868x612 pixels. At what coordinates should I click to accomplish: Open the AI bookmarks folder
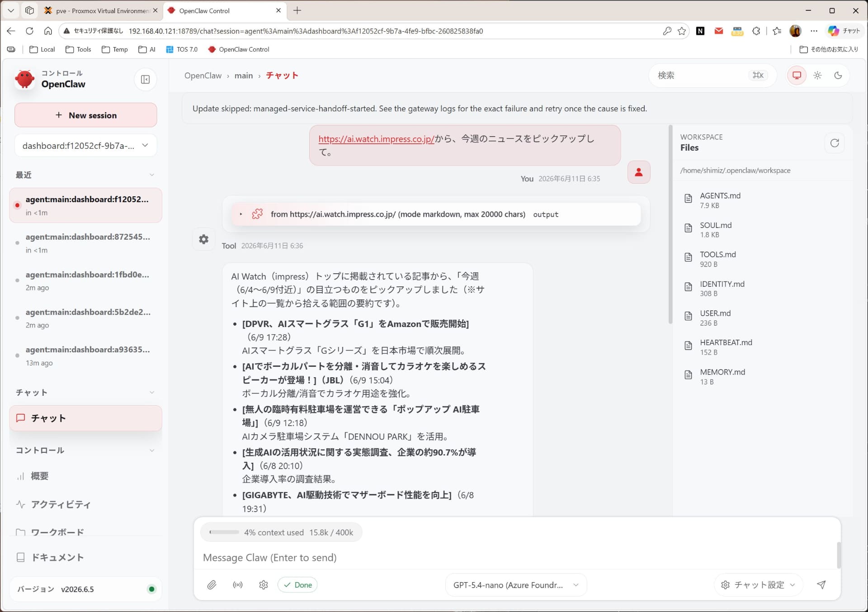(x=147, y=49)
